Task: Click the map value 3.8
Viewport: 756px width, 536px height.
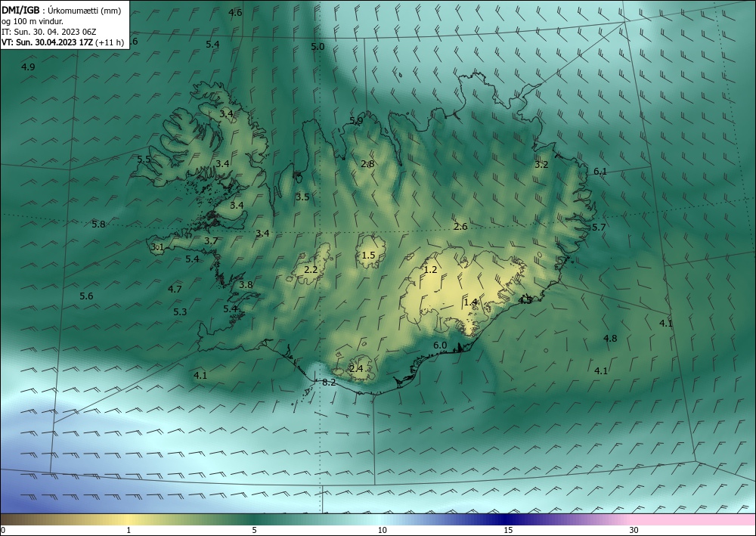Action: 246,285
